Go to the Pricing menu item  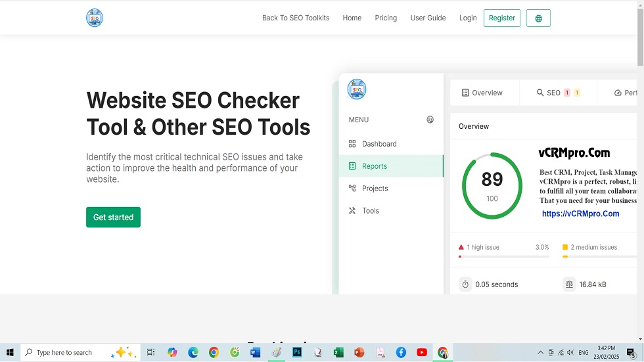coord(386,18)
